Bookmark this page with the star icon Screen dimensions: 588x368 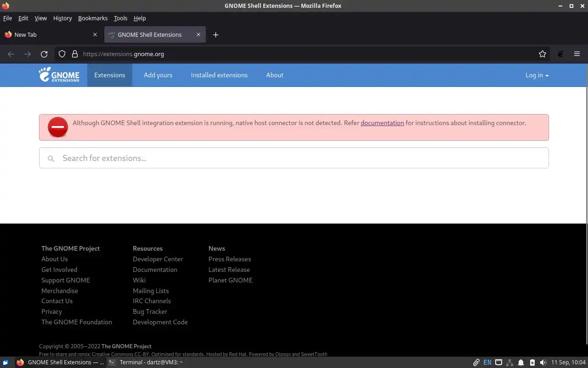543,54
